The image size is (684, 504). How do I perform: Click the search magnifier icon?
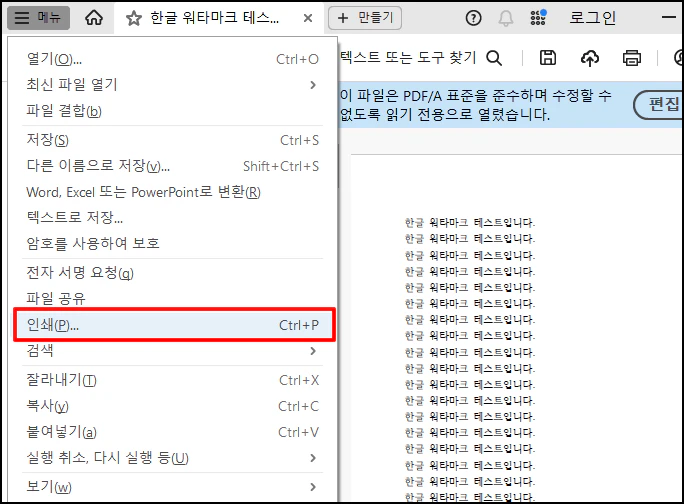click(494, 58)
